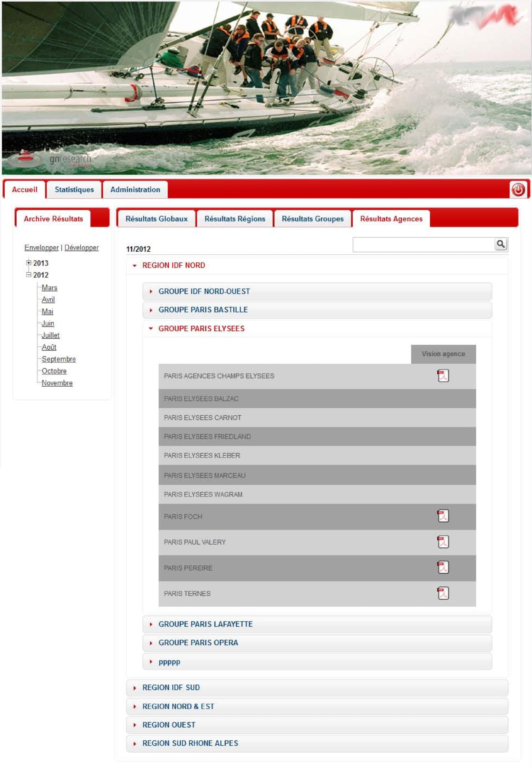Click the Développer link

click(81, 248)
